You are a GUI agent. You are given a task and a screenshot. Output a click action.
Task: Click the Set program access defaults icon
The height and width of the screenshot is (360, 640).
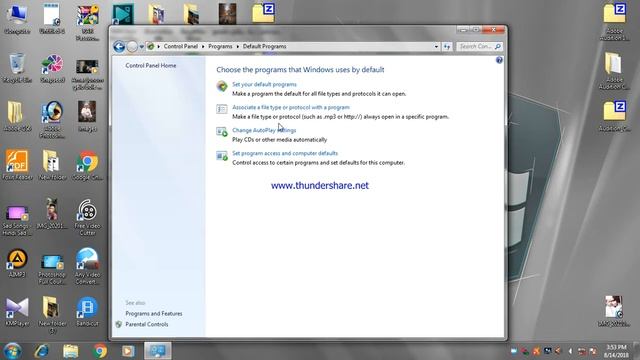click(222, 155)
